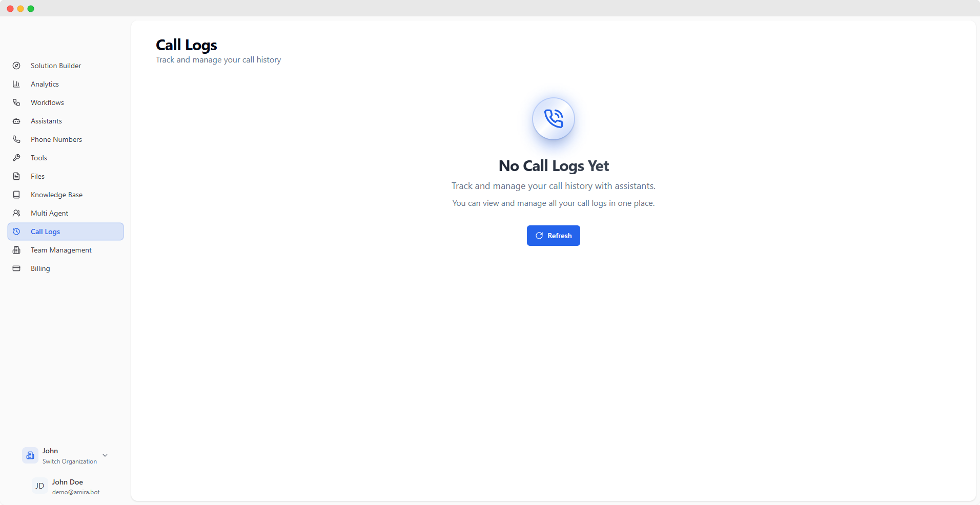Select the Assistants icon in the sidebar

click(17, 120)
